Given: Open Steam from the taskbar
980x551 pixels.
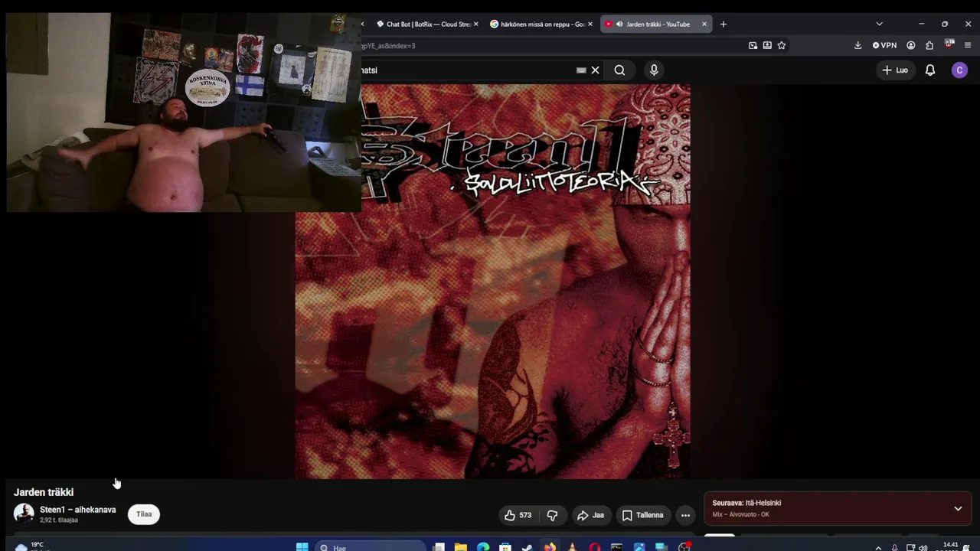Looking at the screenshot, I should tap(528, 547).
